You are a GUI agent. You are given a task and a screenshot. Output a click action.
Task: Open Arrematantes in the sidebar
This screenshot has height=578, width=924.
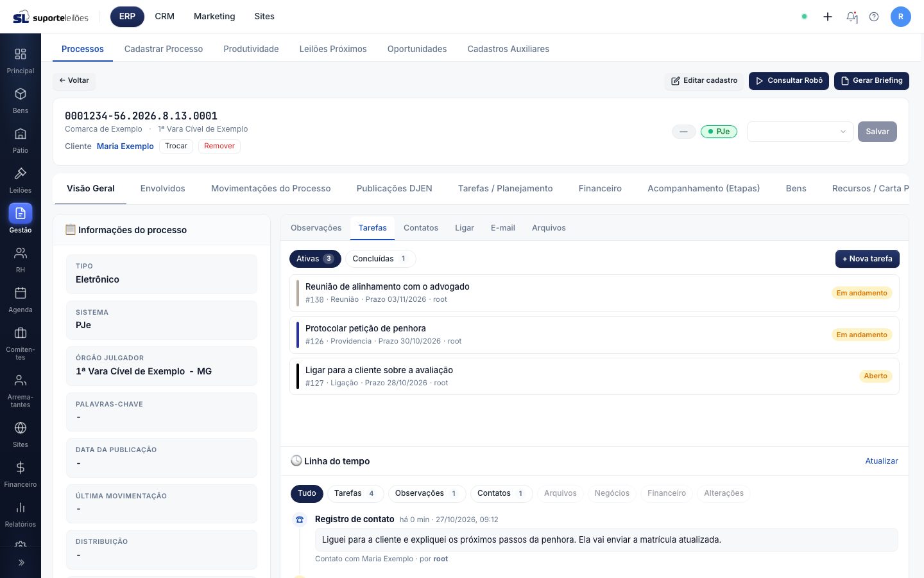coord(21,390)
